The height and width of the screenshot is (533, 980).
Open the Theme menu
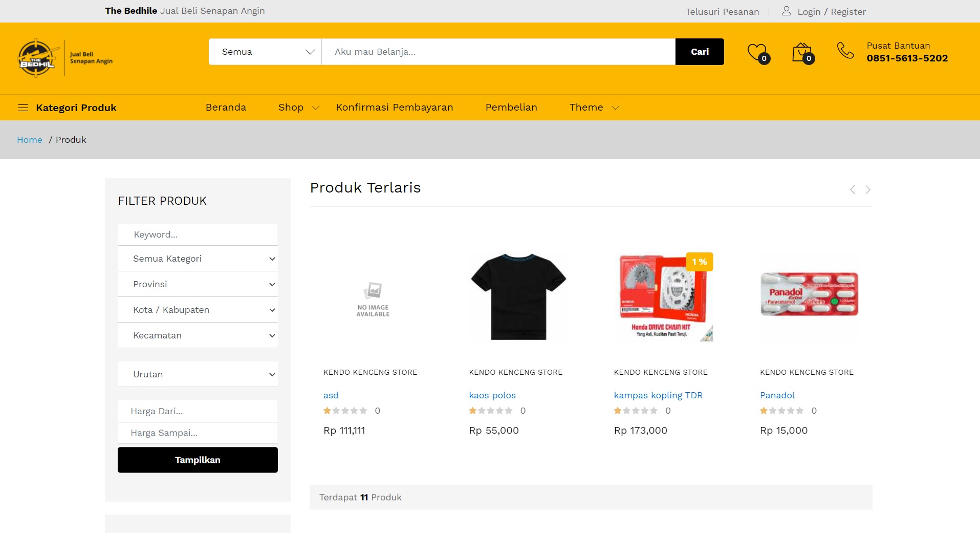click(x=594, y=108)
